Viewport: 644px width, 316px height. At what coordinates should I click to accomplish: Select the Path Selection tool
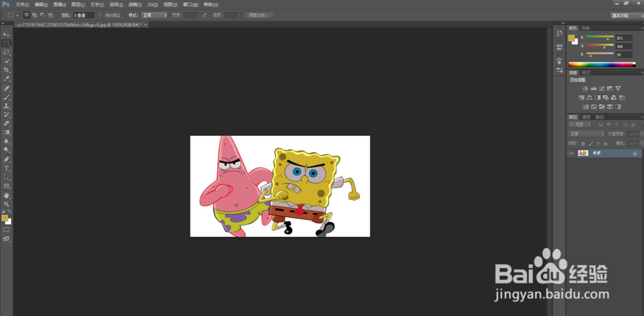coord(6,177)
